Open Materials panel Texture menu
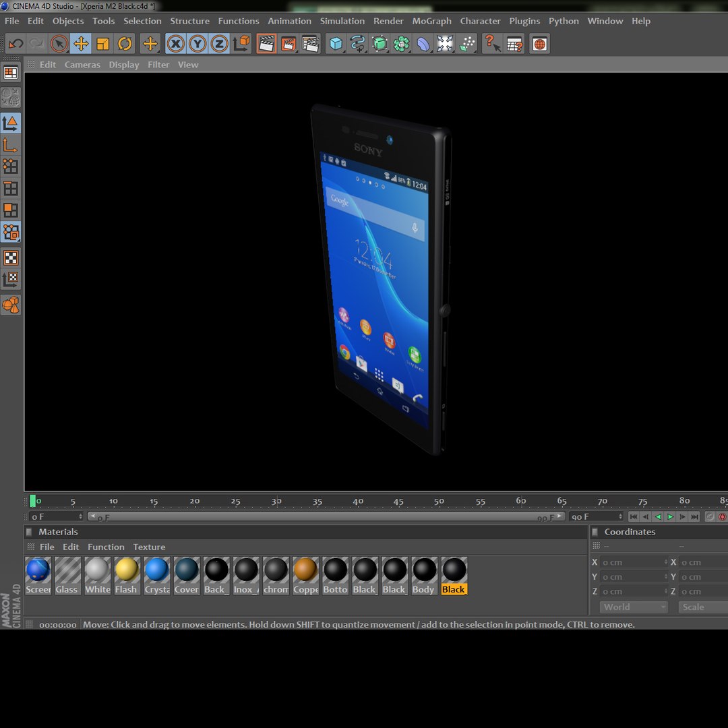Viewport: 728px width, 728px height. tap(149, 547)
